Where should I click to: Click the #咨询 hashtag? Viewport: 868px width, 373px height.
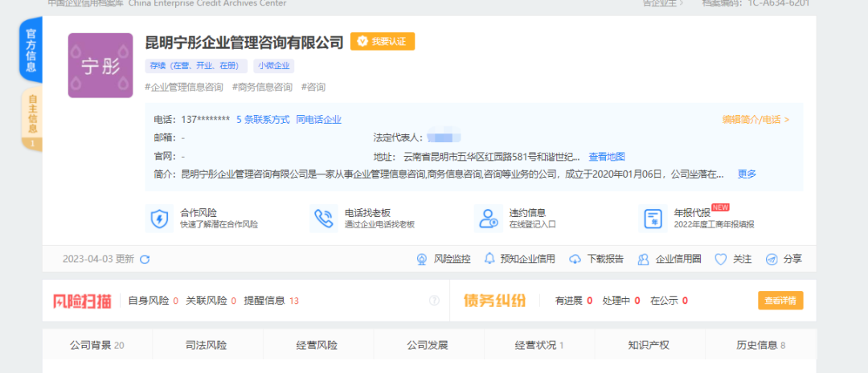click(x=313, y=87)
